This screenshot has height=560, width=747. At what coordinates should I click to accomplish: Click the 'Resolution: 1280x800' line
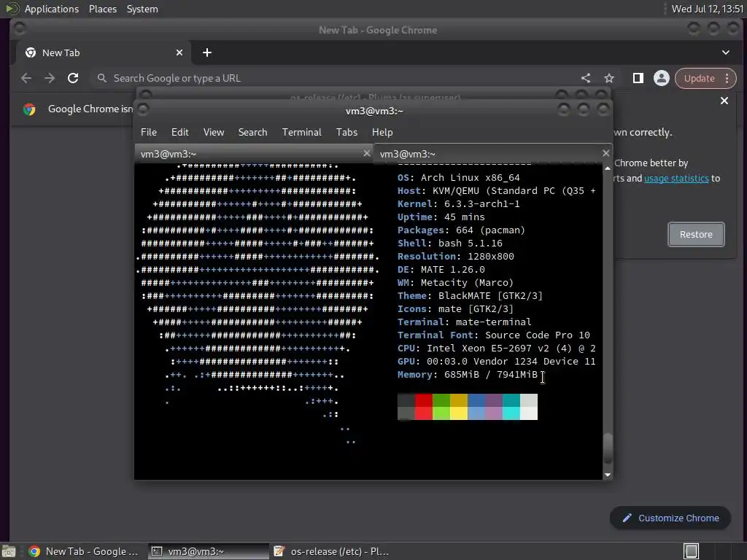click(x=455, y=256)
